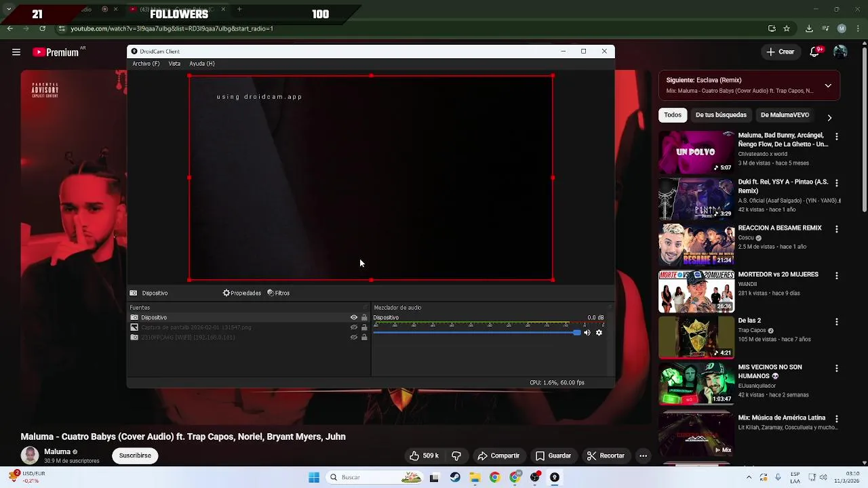Image resolution: width=868 pixels, height=488 pixels.
Task: Open the Archivo menu in DroidCam Client
Action: pos(146,64)
